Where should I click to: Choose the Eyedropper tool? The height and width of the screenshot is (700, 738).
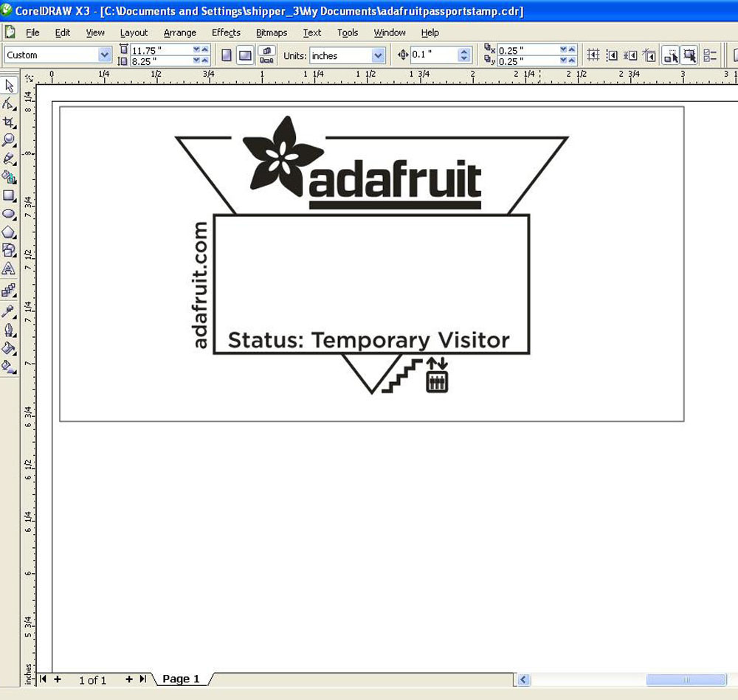9,311
